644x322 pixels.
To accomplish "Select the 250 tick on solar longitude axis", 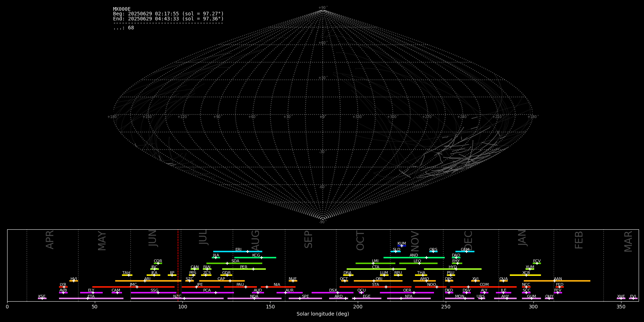I will (x=445, y=307).
